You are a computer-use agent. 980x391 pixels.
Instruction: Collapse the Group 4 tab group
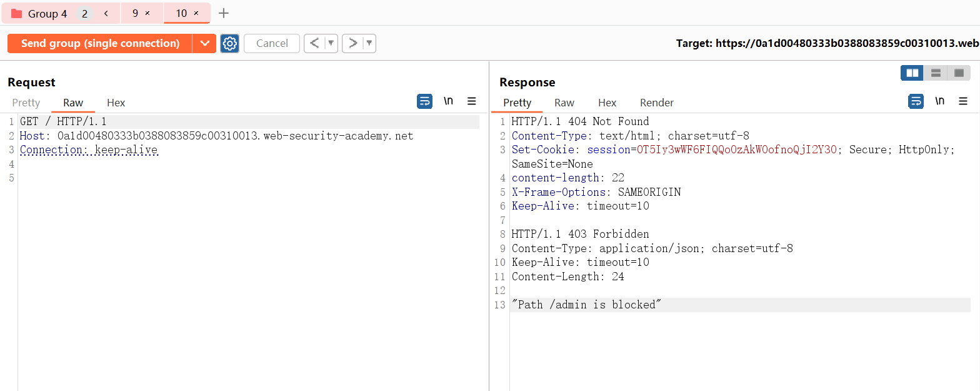click(106, 13)
